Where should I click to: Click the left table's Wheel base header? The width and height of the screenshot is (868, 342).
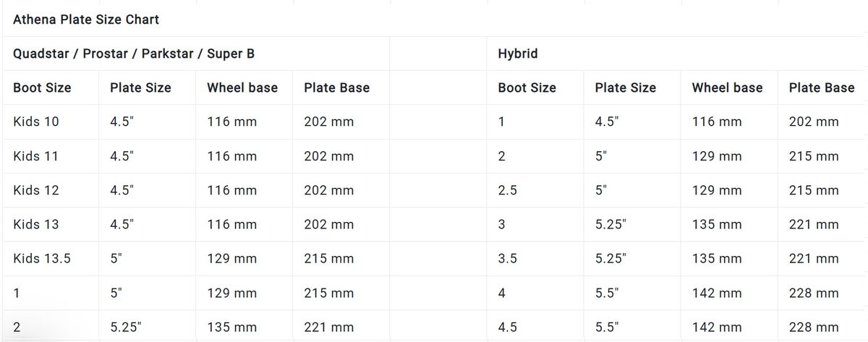242,87
